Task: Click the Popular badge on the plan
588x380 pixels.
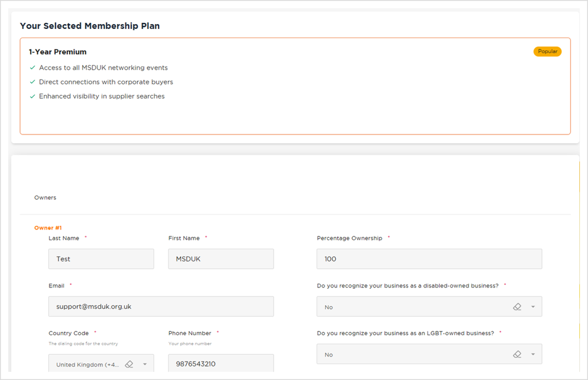Action: point(547,51)
